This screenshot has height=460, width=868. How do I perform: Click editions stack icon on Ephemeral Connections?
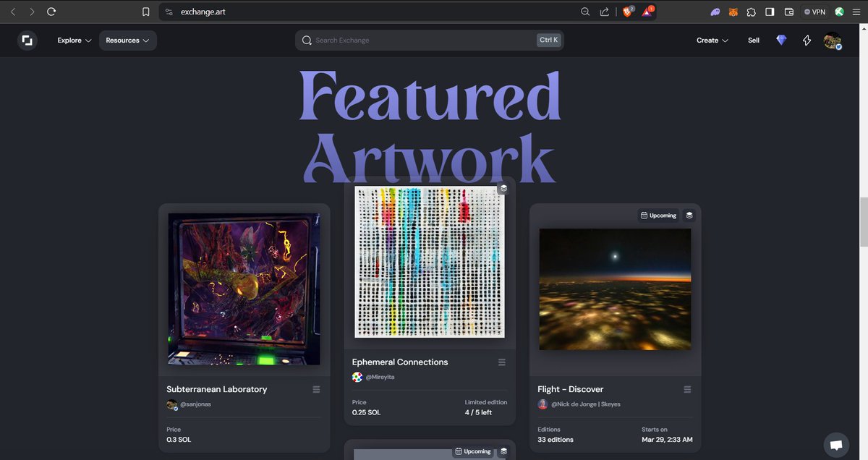pos(503,189)
